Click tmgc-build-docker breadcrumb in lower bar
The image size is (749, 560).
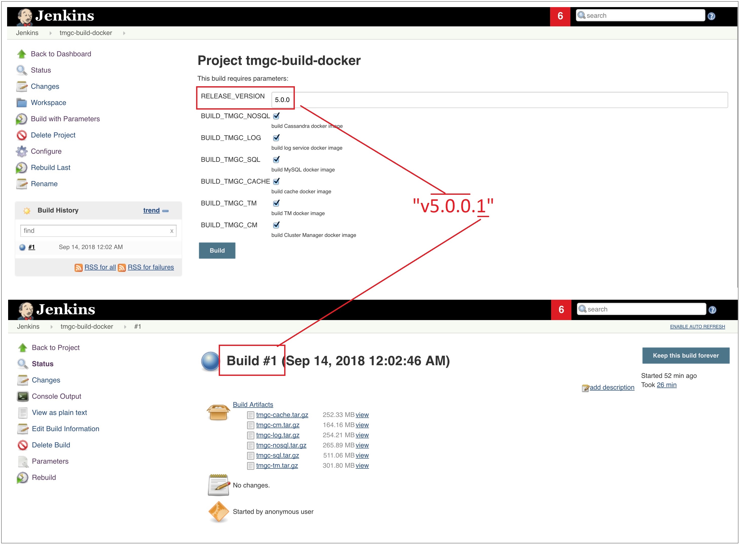point(87,327)
